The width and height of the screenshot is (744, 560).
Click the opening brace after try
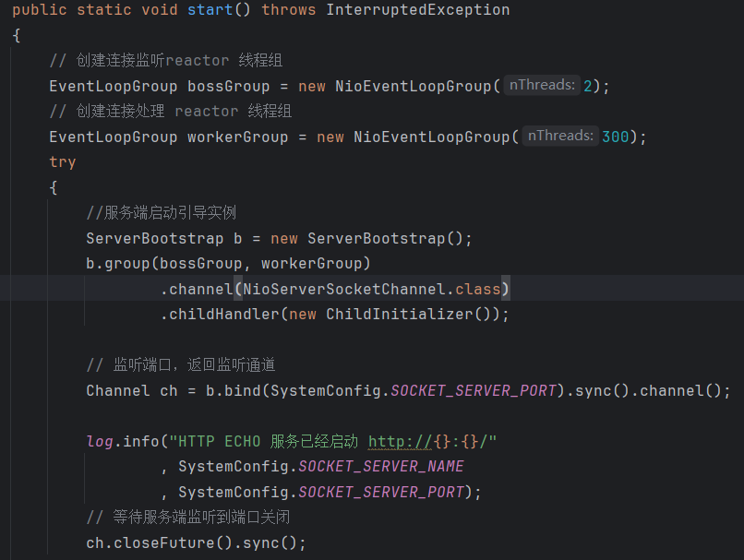(x=54, y=188)
